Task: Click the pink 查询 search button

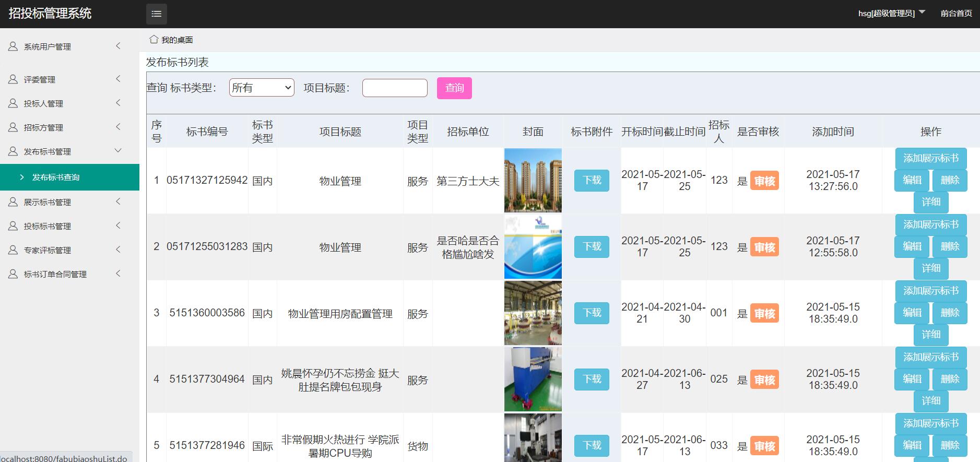Action: 454,88
